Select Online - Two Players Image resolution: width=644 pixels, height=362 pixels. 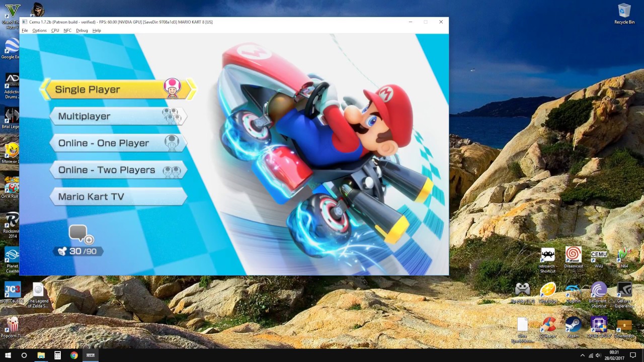[x=119, y=170]
